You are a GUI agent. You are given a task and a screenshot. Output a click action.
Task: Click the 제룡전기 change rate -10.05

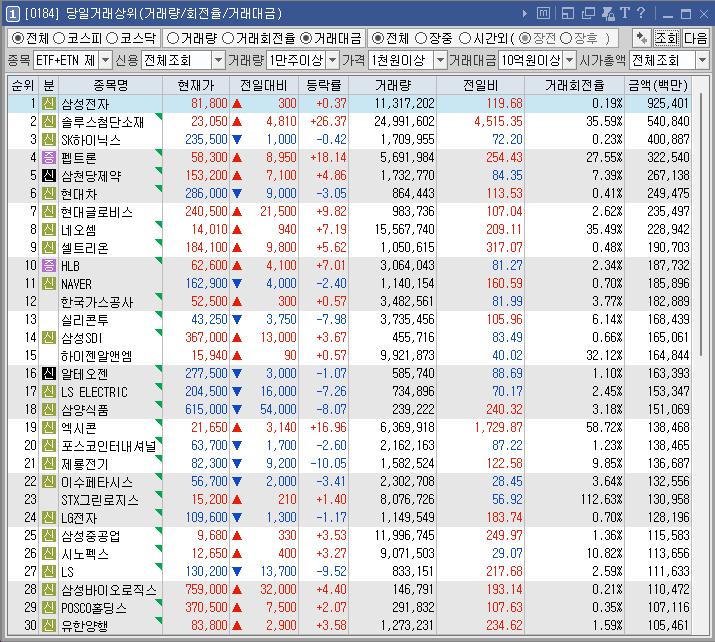(x=329, y=463)
